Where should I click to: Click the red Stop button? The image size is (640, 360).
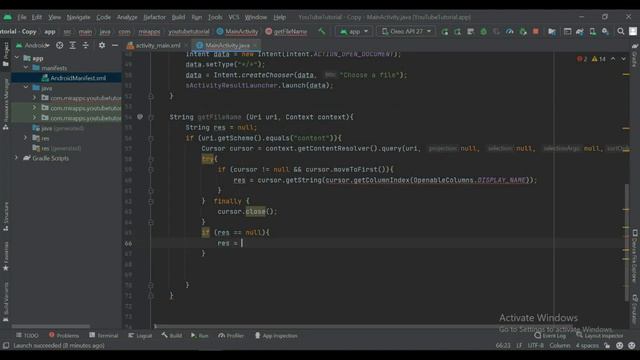click(x=536, y=31)
